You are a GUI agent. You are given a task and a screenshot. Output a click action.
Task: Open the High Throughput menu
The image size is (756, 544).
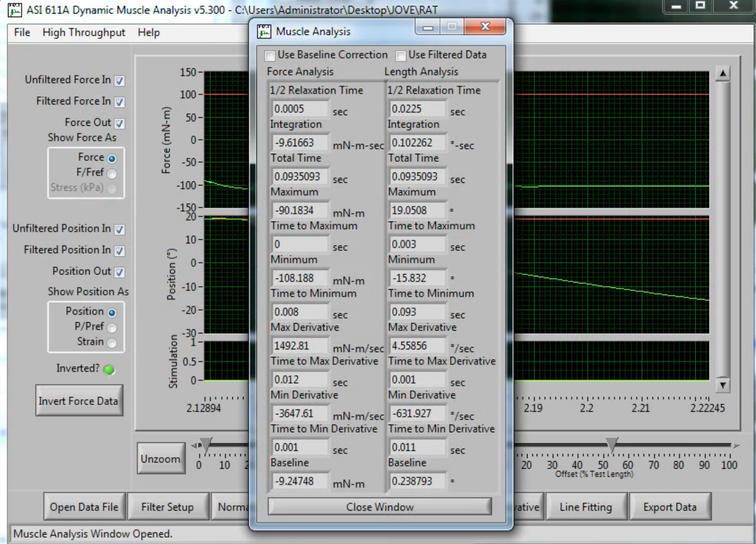(84, 33)
